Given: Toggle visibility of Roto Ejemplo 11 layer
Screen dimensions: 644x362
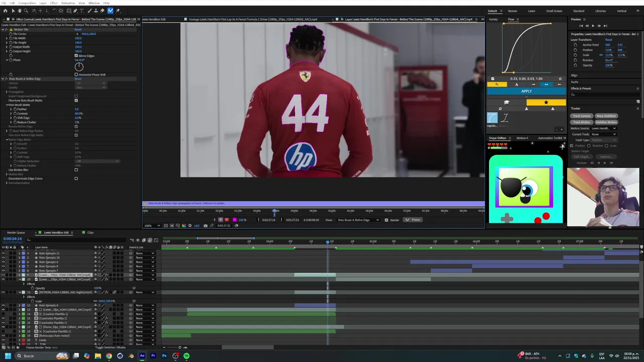Looking at the screenshot, I should click(3, 253).
